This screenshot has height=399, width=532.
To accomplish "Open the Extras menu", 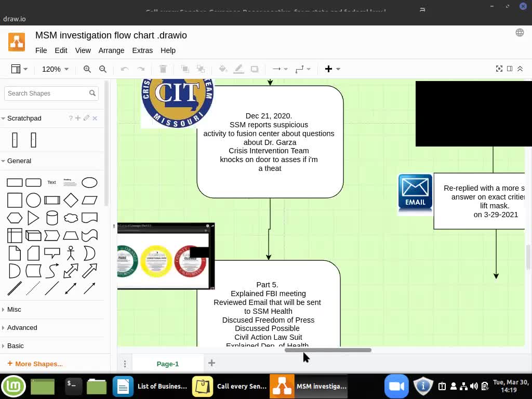I will coord(142,50).
